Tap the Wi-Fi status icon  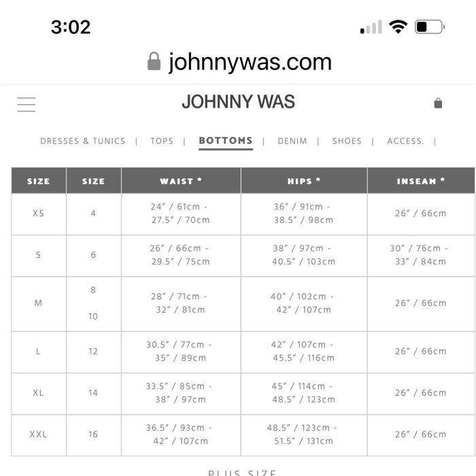pyautogui.click(x=398, y=27)
